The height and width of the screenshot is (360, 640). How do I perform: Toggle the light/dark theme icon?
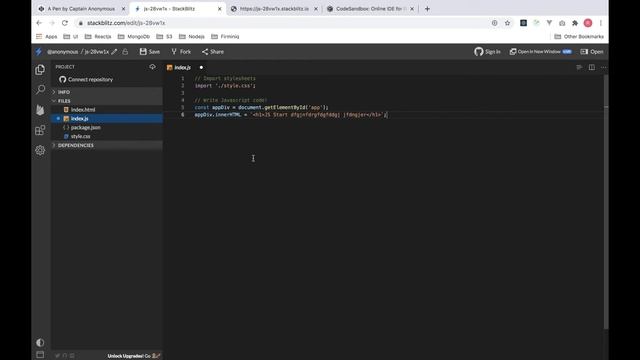click(40, 342)
